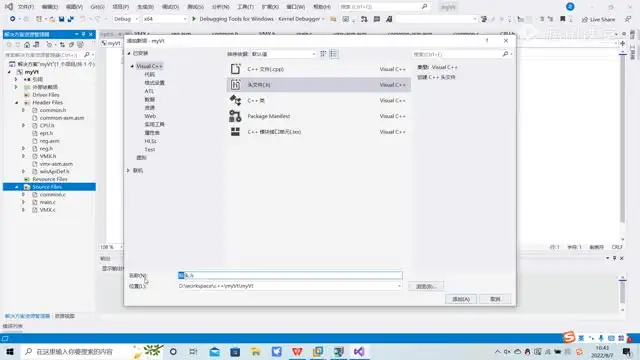Select the Driver Files folder
This screenshot has height=360, width=640.
pos(46,95)
